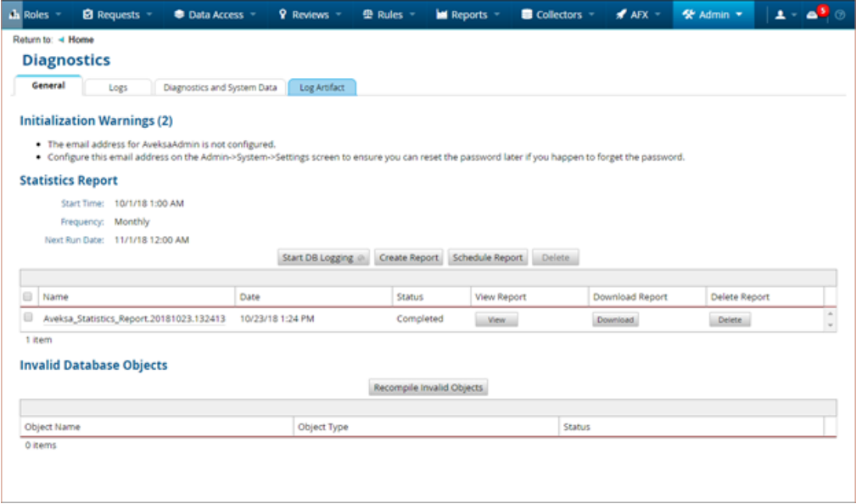This screenshot has width=856, height=504.
Task: Switch to the Logs tab
Action: click(x=118, y=87)
